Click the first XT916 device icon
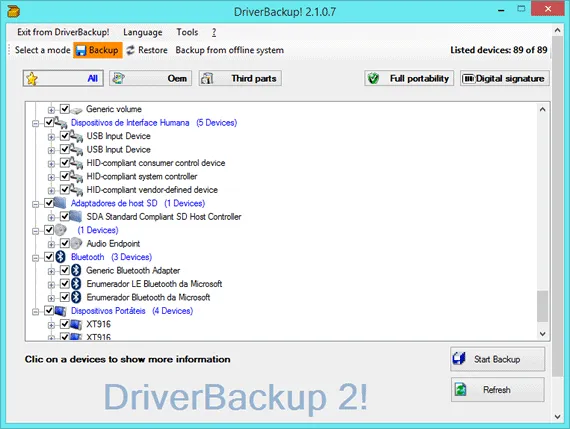The width and height of the screenshot is (570, 429). (76, 324)
